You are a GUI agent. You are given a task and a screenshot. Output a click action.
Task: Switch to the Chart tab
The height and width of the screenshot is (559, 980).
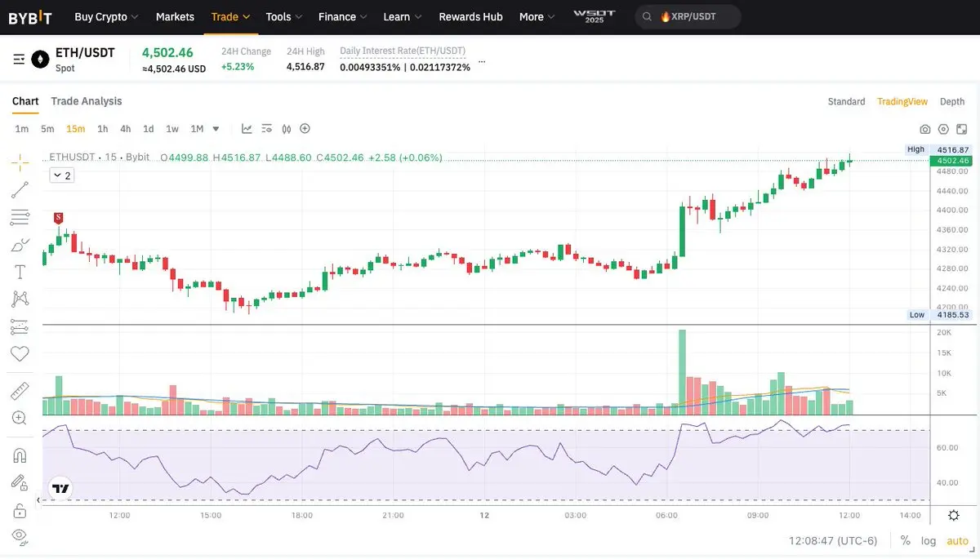pos(25,101)
